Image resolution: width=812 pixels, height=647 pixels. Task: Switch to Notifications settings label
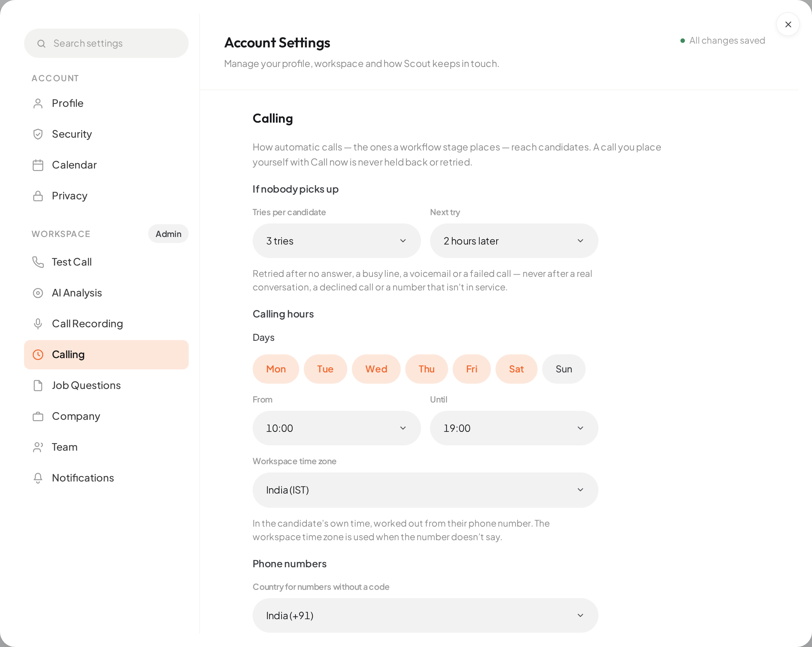[x=83, y=478]
